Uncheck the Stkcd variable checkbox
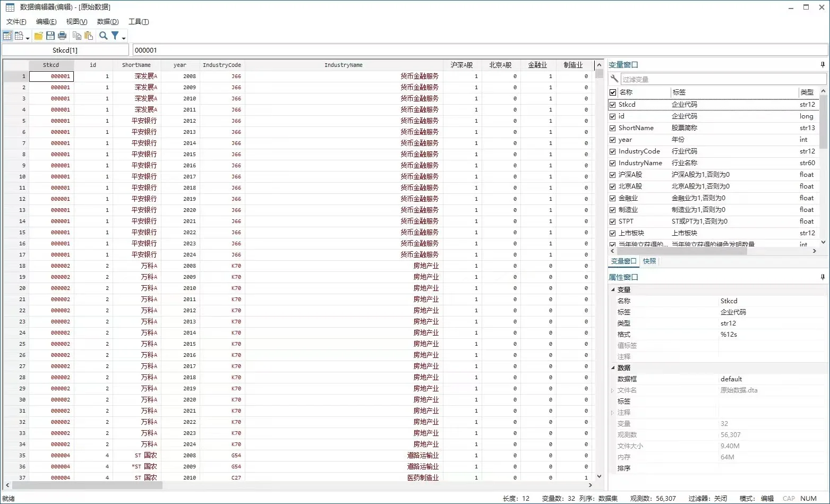 (x=613, y=105)
